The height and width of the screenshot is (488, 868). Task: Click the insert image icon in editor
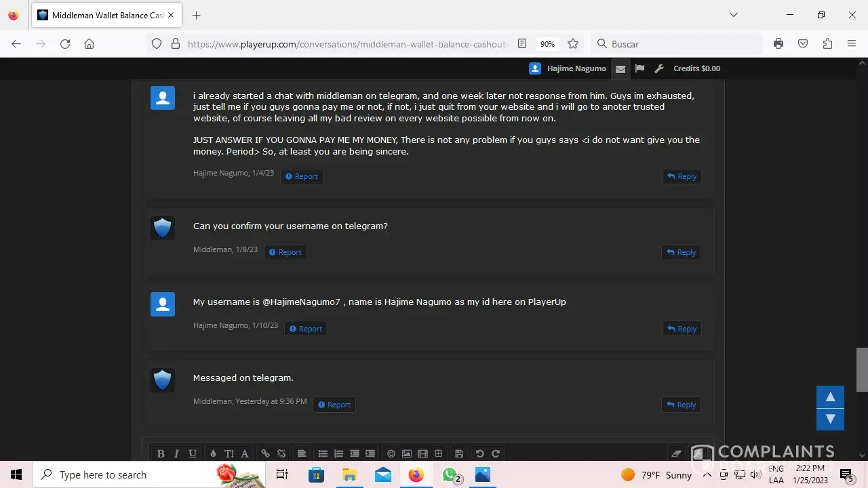[x=407, y=453]
